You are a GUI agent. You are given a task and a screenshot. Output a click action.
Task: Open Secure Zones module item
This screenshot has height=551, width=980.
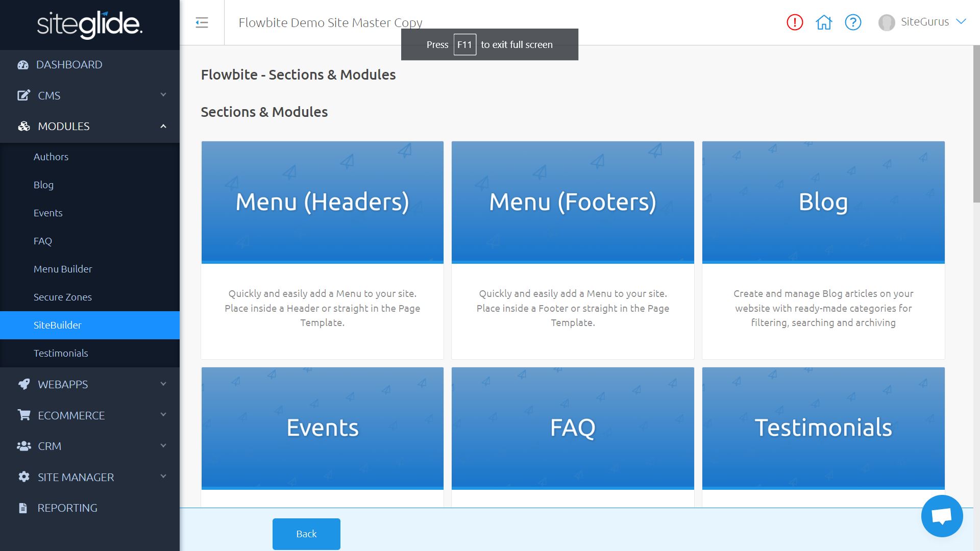[63, 297]
